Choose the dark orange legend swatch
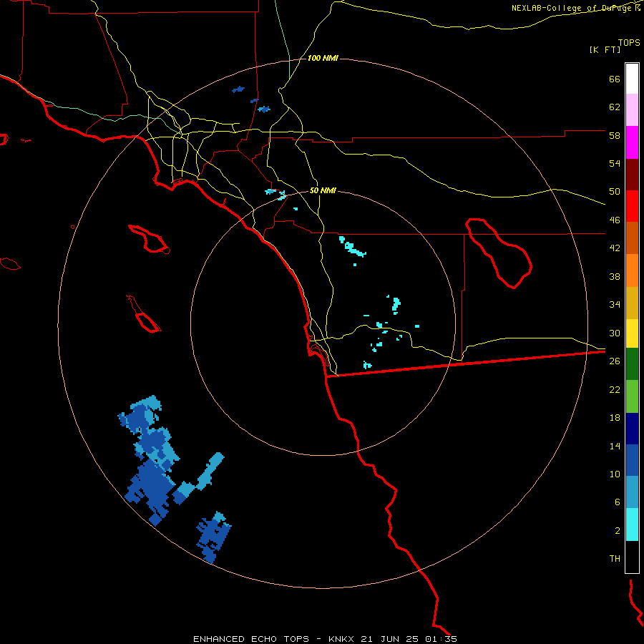 (632, 238)
